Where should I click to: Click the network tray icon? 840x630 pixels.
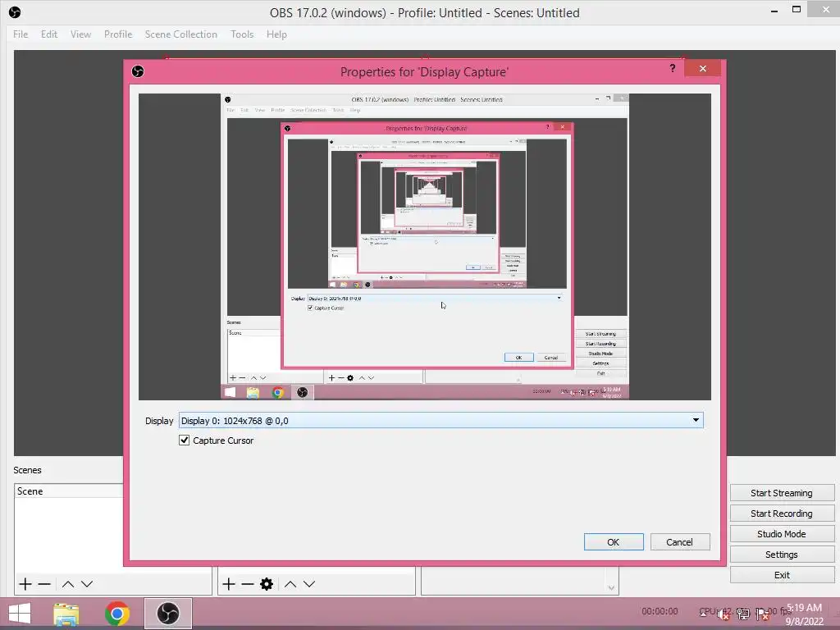743,614
